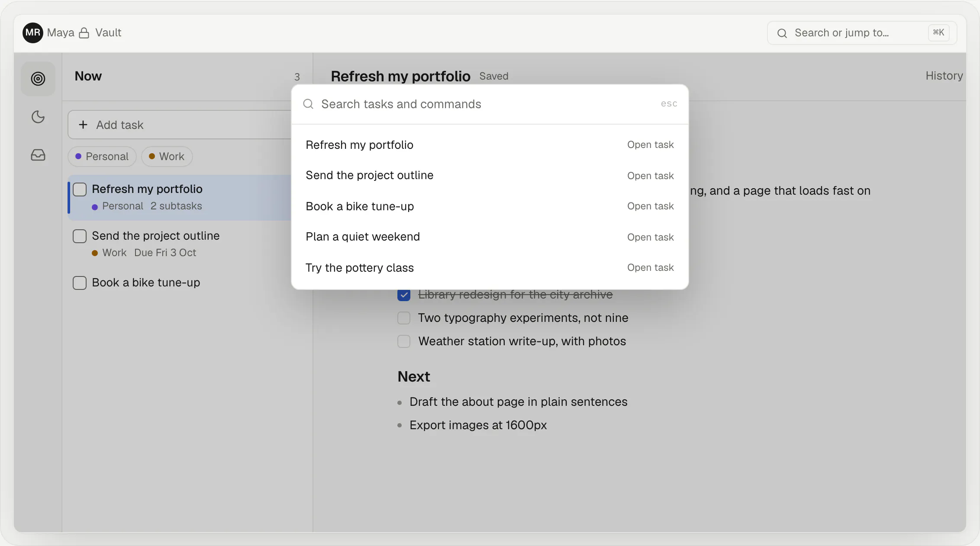Click the Next section heading
The width and height of the screenshot is (980, 546).
(x=414, y=376)
